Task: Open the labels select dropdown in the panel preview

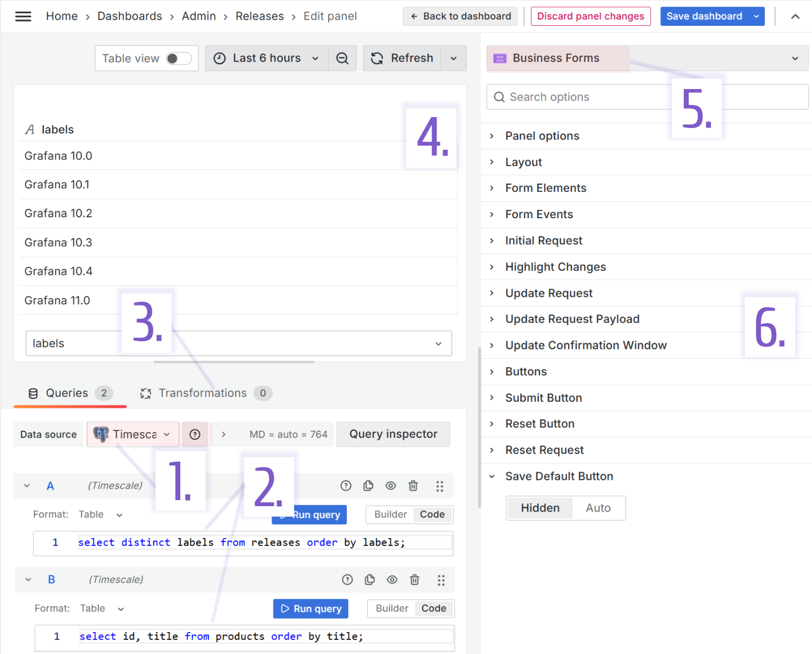Action: [239, 343]
